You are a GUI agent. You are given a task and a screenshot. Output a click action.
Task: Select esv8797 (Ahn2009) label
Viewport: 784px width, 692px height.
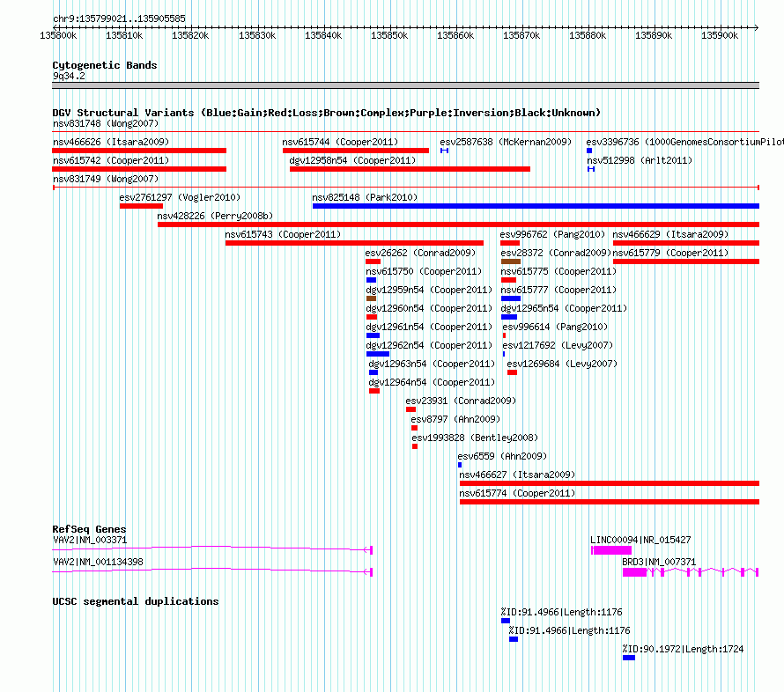tap(455, 419)
